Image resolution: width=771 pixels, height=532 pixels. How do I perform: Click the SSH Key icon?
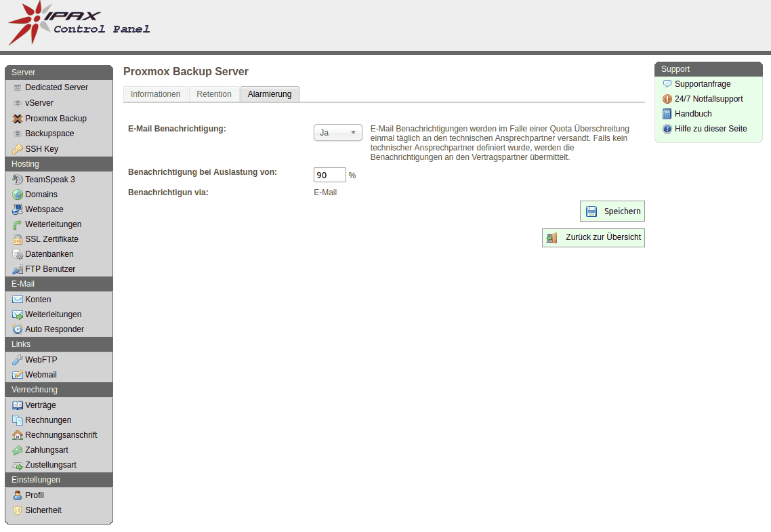coord(18,149)
